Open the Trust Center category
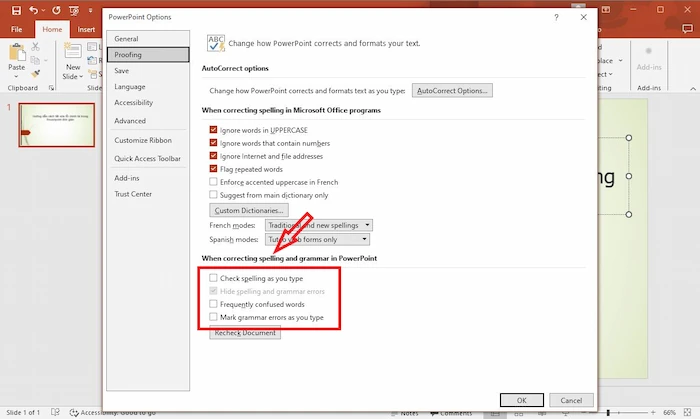The height and width of the screenshot is (419, 700). tap(148, 194)
